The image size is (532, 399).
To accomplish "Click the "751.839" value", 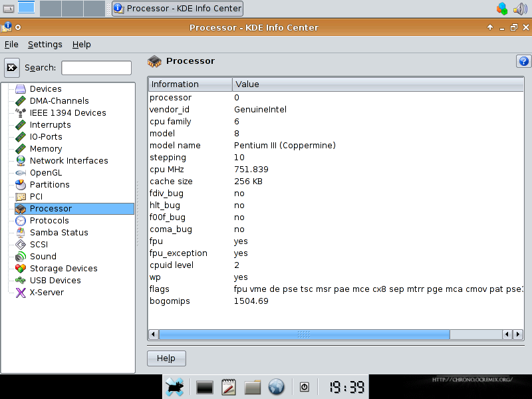I will click(x=251, y=170).
